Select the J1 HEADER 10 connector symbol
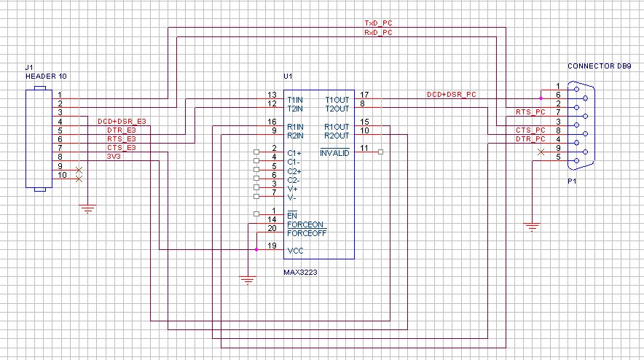Screen dimensions: 644x360 [39, 138]
